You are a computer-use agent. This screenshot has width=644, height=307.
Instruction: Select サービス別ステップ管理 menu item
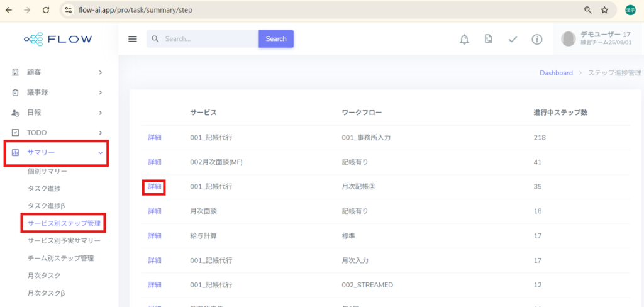click(x=64, y=223)
